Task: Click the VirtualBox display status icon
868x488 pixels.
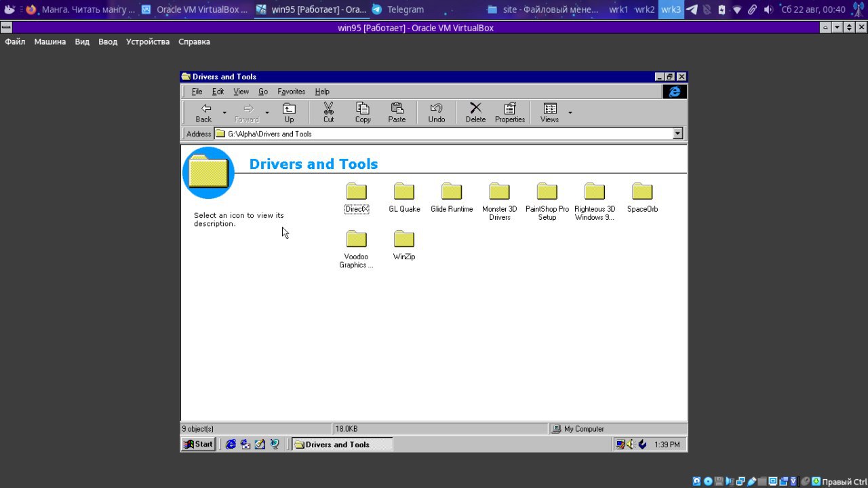Action: 773,481
